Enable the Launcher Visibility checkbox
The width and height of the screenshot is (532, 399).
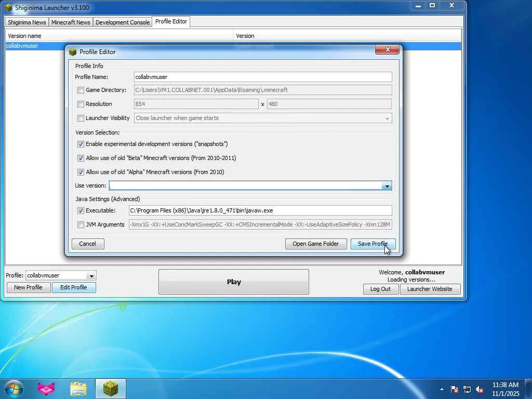click(x=81, y=118)
